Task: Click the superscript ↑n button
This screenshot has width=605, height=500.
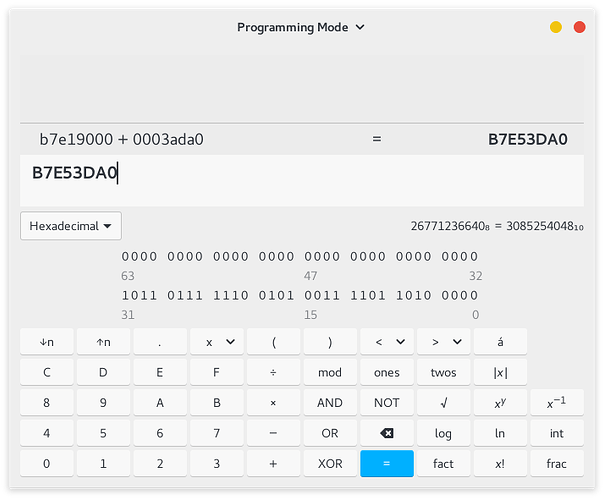Action: pyautogui.click(x=103, y=342)
